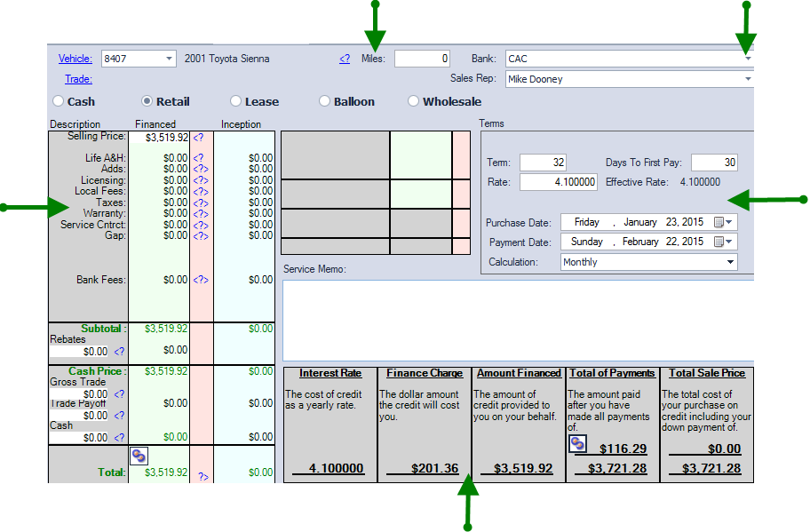Expand the Purchase Date dropdown arrow
This screenshot has height=532, width=810.
729,222
